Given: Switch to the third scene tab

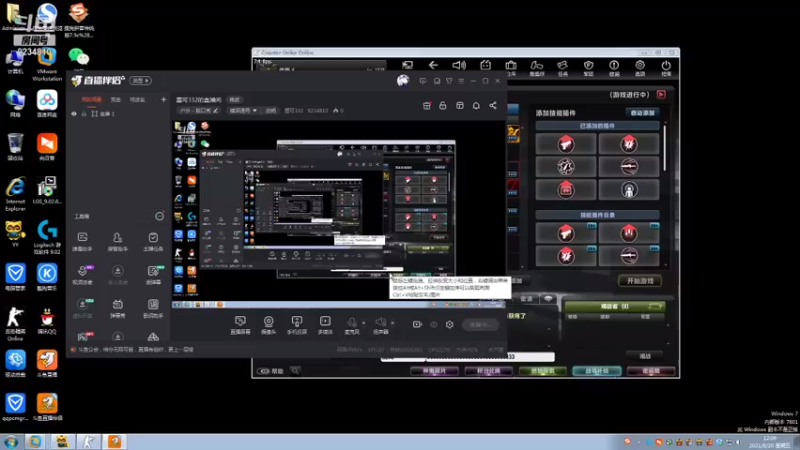Looking at the screenshot, I should [x=137, y=99].
